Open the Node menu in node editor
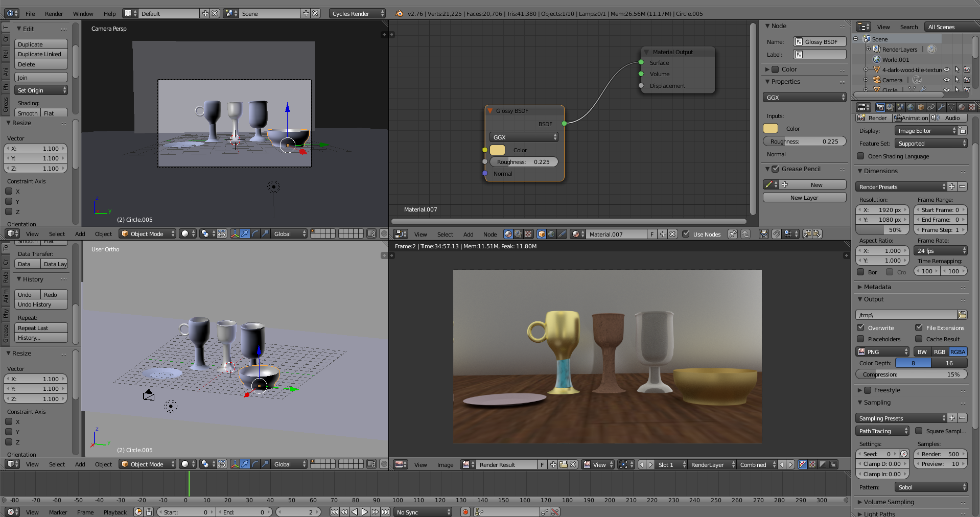This screenshot has height=517, width=980. pos(489,234)
